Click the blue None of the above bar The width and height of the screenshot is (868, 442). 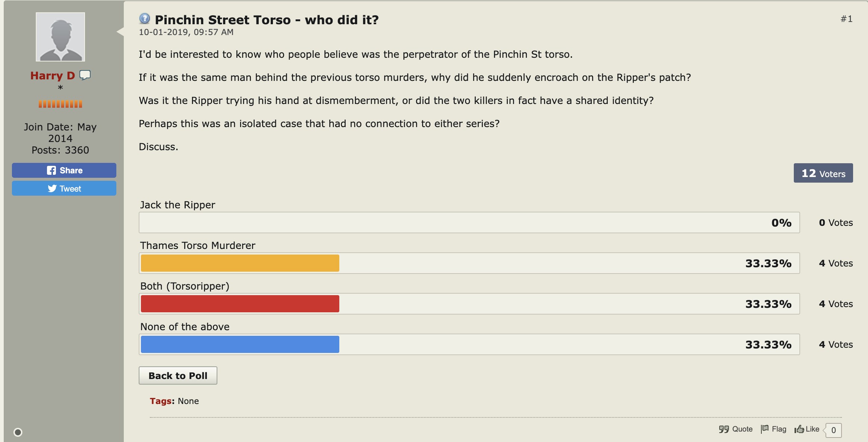tap(240, 344)
